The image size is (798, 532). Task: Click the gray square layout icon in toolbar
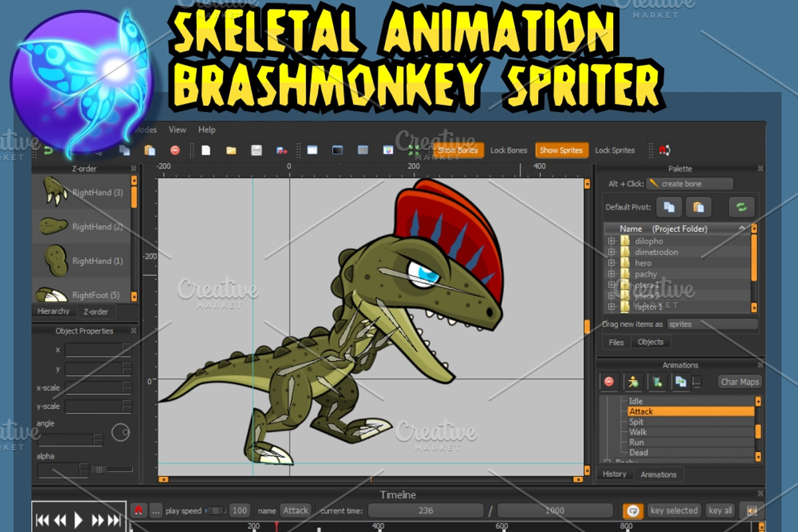[x=362, y=150]
